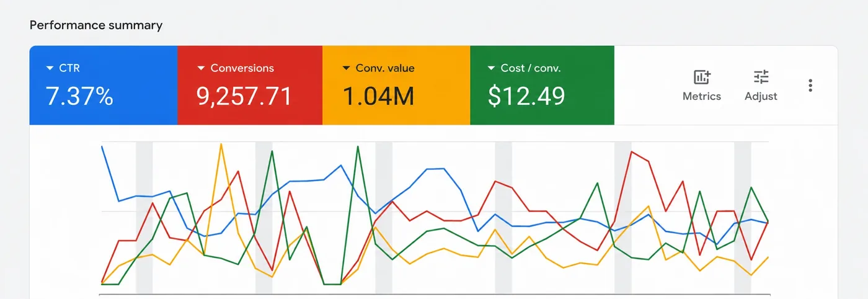This screenshot has height=299, width=868.
Task: Select the yellow Conv. value 1.04M card
Action: (396, 85)
